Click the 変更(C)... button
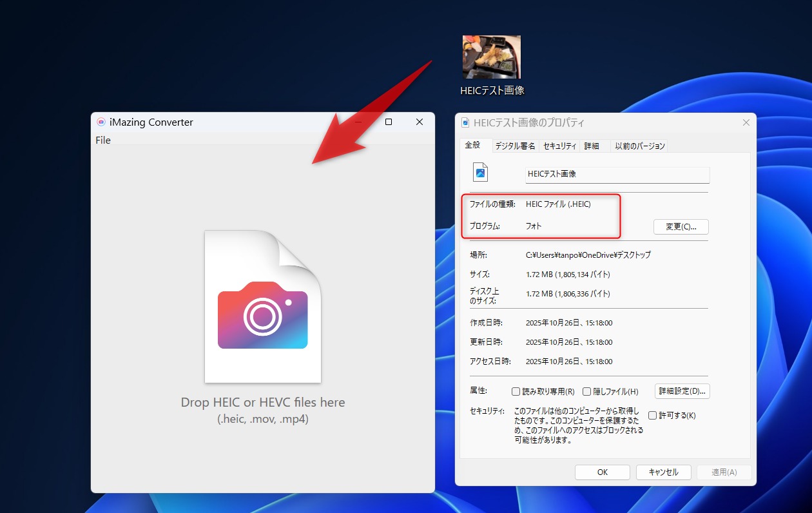 tap(681, 226)
